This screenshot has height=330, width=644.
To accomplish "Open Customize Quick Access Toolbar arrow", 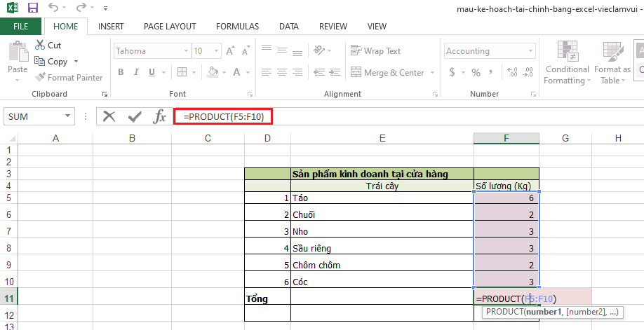I will [x=105, y=8].
